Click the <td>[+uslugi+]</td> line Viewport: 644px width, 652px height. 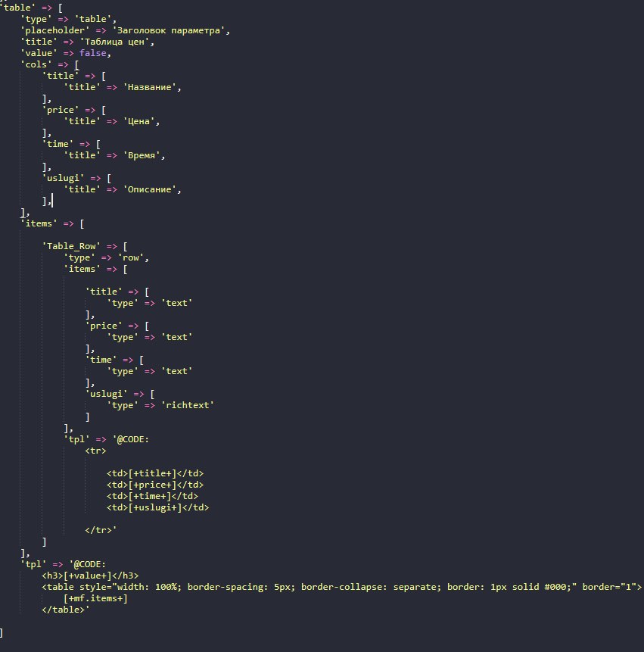tap(157, 507)
